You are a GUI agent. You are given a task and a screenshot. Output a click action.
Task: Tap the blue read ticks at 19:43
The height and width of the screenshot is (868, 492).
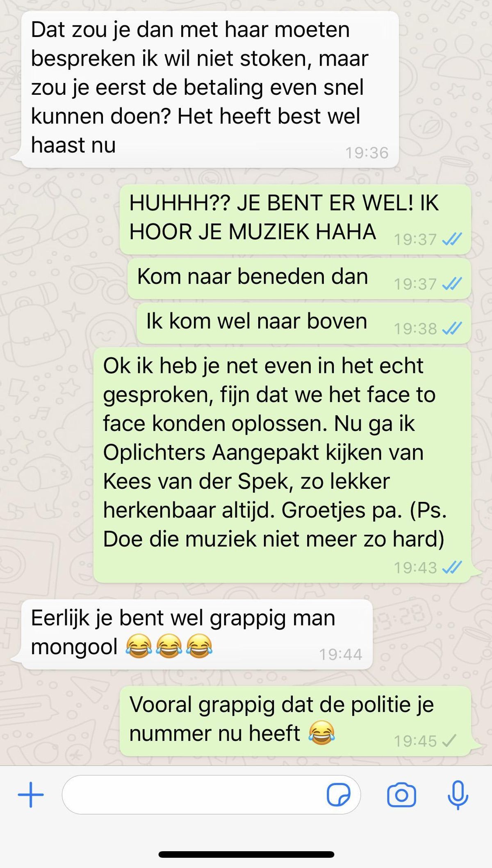tap(452, 568)
